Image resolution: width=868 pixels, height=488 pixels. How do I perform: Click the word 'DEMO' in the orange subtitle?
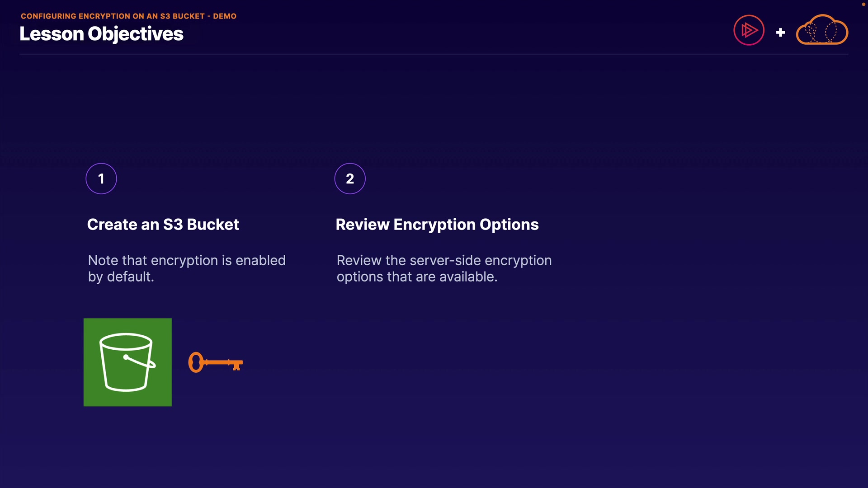[x=225, y=16]
